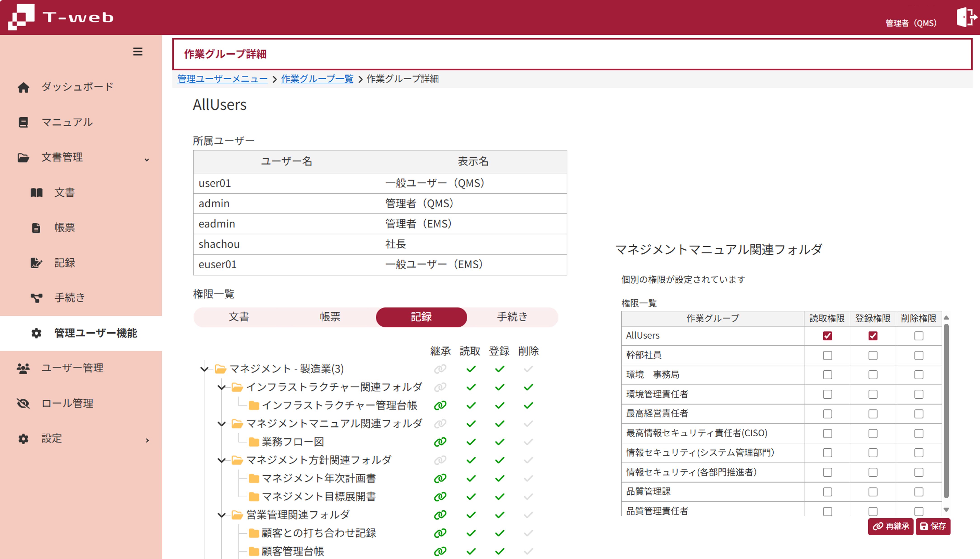980x559 pixels.
Task: Open the hamburger menu above the sidebar
Action: [138, 52]
